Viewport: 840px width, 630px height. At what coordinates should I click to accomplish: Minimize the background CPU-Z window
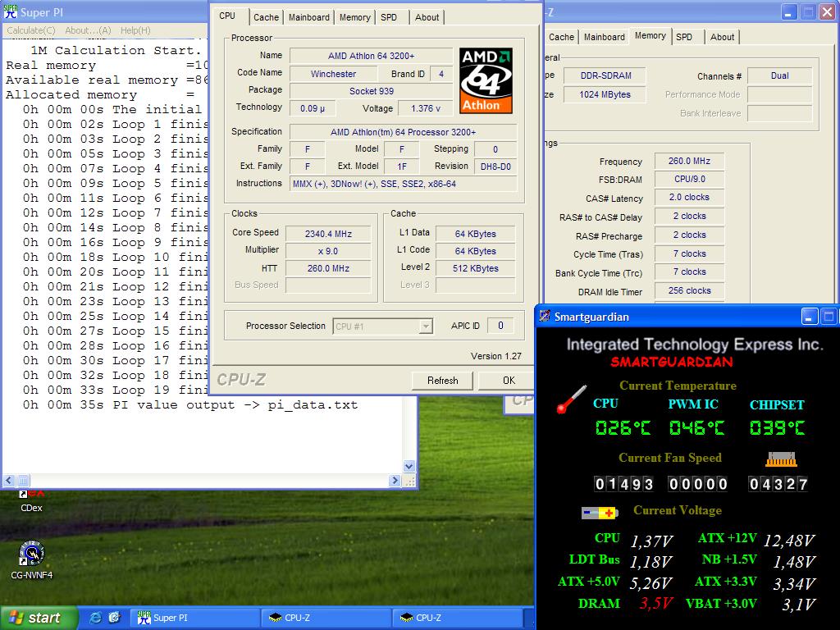788,12
